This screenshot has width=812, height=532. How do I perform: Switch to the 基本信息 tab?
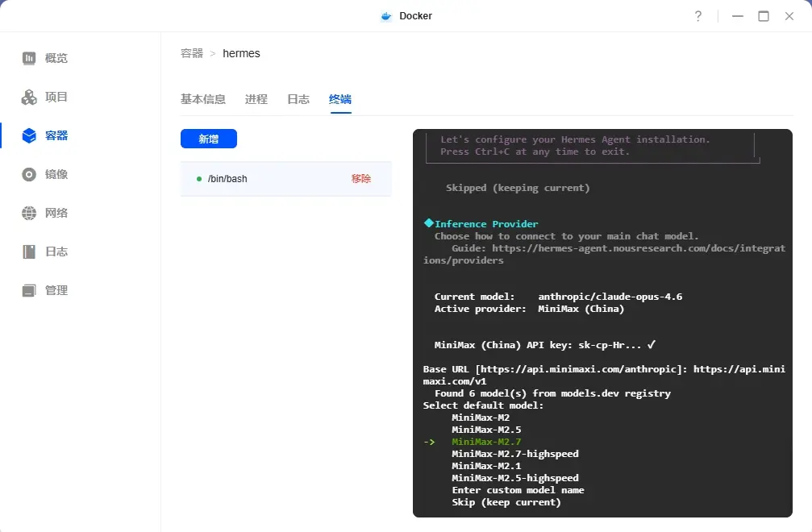coord(204,99)
